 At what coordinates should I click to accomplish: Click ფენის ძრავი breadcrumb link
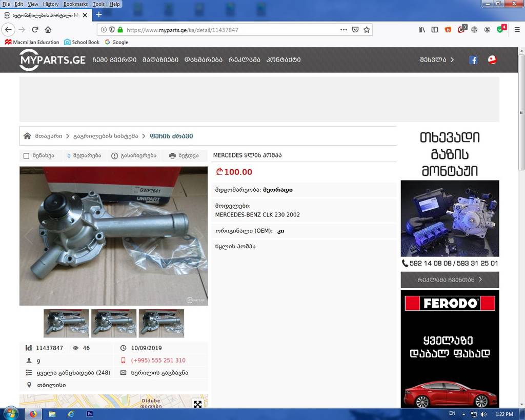click(171, 136)
